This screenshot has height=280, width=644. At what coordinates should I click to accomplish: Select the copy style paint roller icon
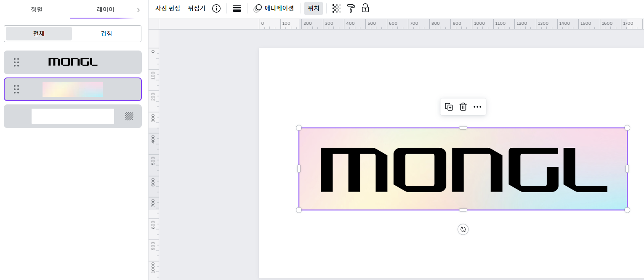tap(351, 8)
